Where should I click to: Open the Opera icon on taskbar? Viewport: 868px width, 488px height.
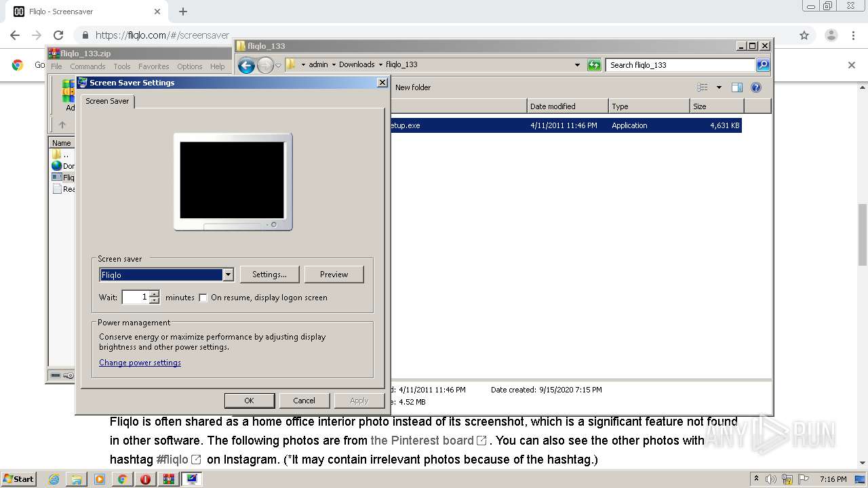point(145,479)
